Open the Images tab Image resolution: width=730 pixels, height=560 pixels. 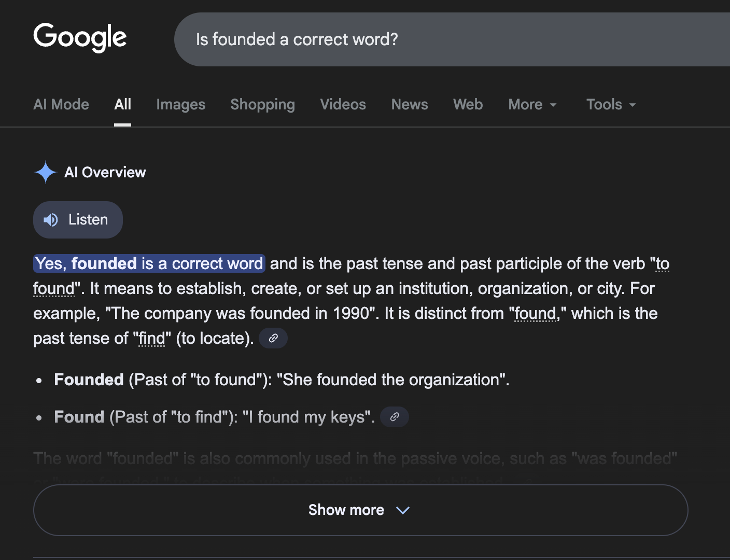pos(180,104)
